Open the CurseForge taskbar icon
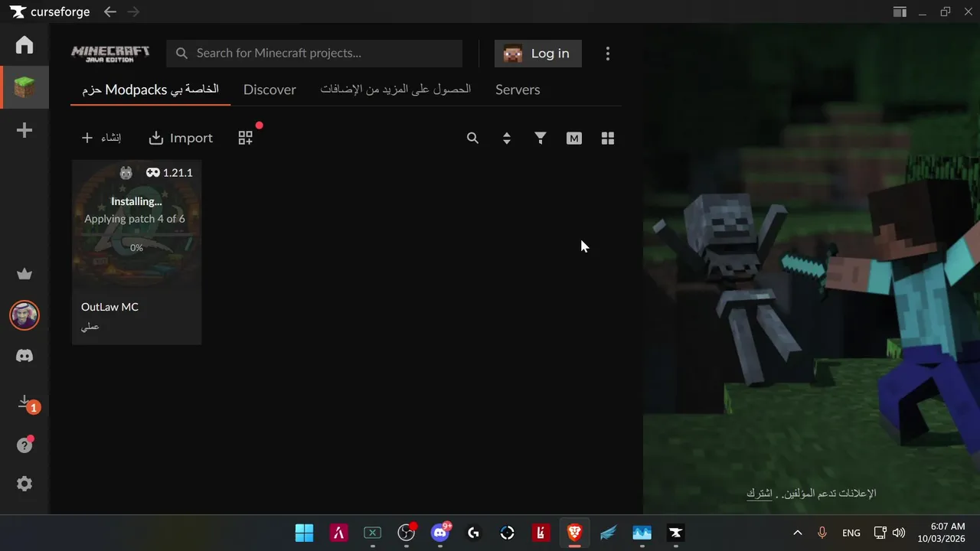 [x=675, y=533]
